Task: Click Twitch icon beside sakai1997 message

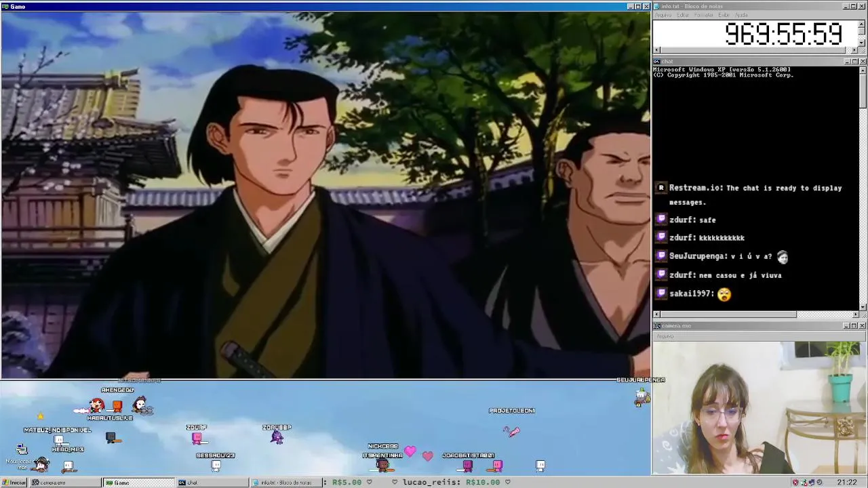Action: click(661, 293)
